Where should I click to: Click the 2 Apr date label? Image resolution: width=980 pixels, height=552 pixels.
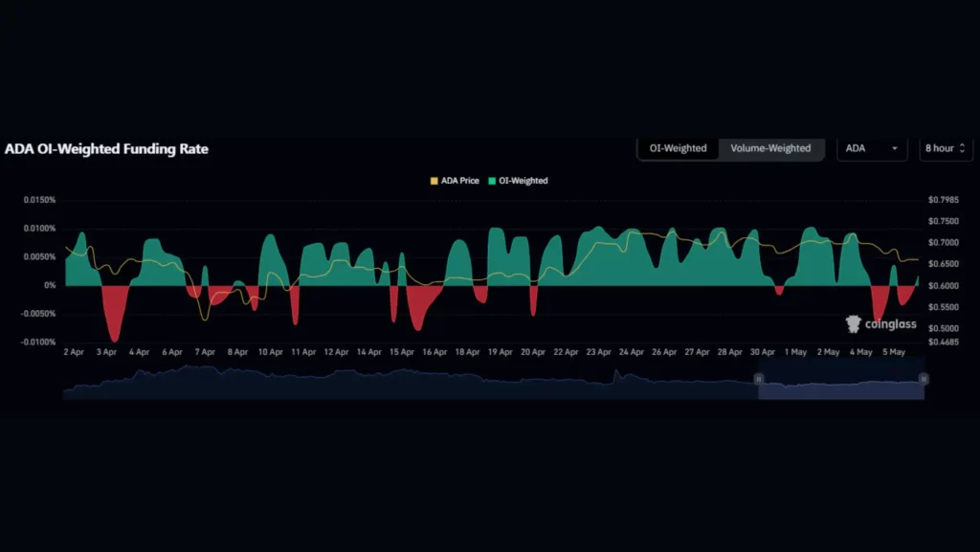(74, 352)
